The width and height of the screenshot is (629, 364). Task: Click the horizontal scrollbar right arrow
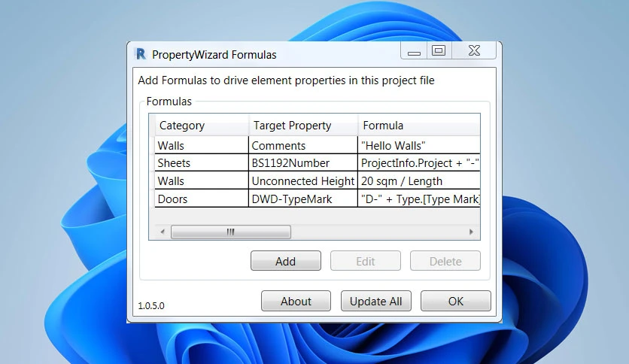pyautogui.click(x=471, y=232)
